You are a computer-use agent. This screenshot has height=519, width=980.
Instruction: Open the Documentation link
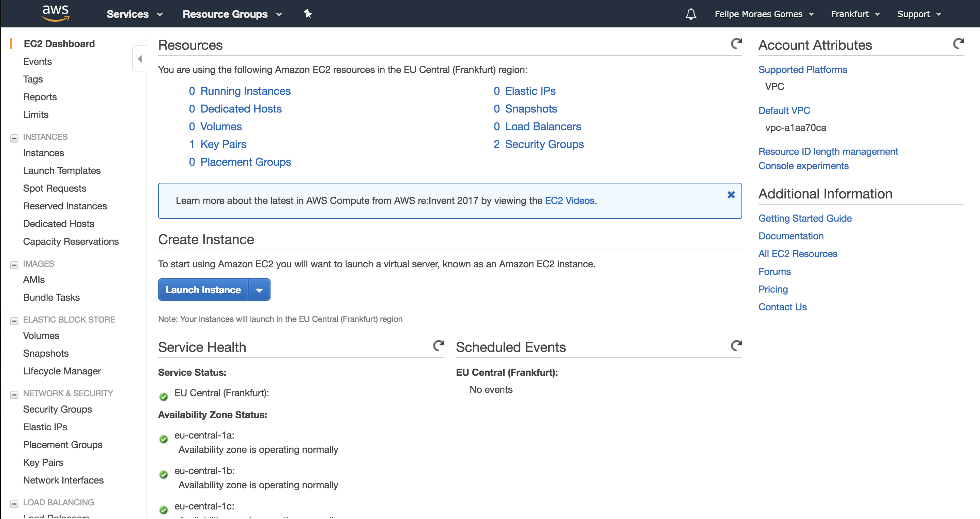[x=791, y=236]
